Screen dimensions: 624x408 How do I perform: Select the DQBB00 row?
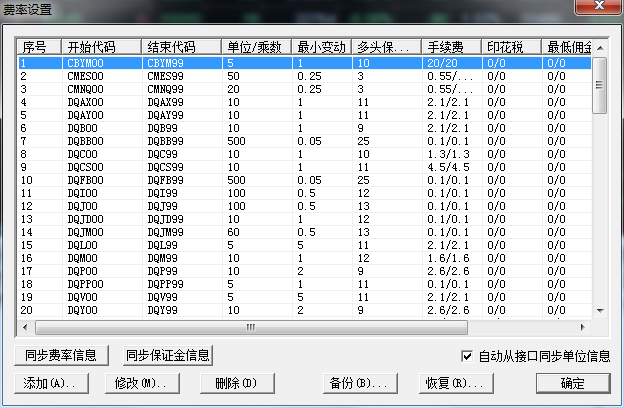[x=304, y=141]
